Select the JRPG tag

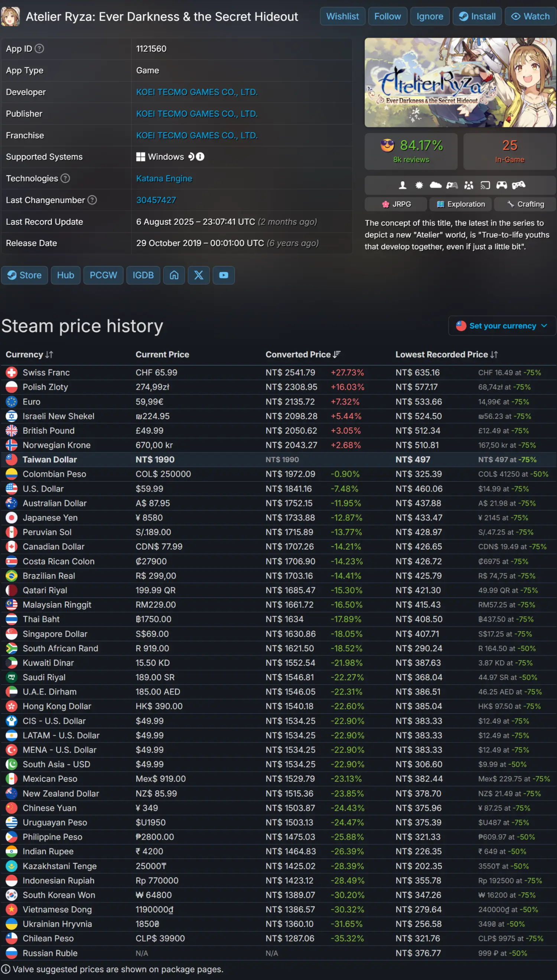[396, 204]
